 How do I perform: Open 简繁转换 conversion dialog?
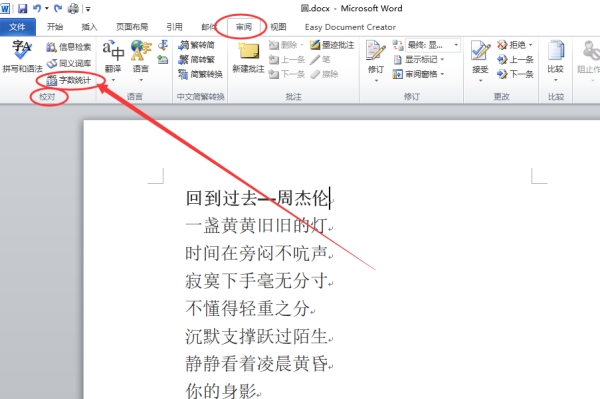(201, 74)
